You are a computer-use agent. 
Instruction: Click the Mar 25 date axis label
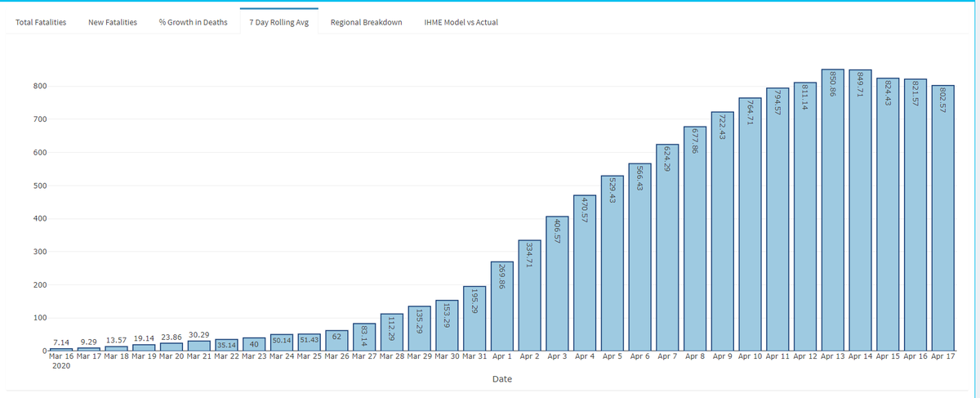coord(310,357)
